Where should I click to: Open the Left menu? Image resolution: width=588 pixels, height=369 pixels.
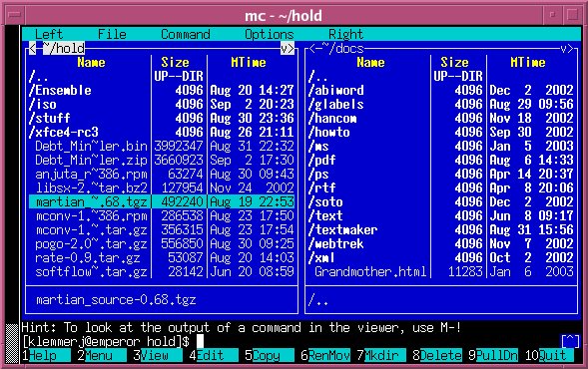49,35
